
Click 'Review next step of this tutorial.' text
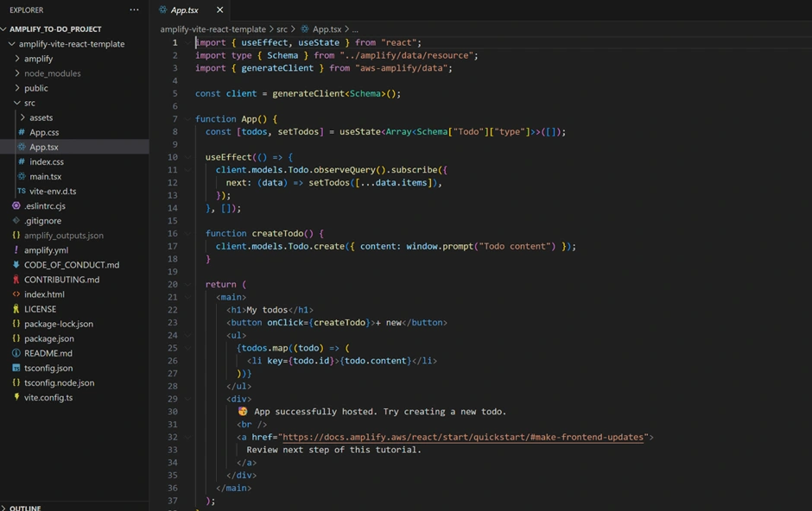[x=334, y=450]
